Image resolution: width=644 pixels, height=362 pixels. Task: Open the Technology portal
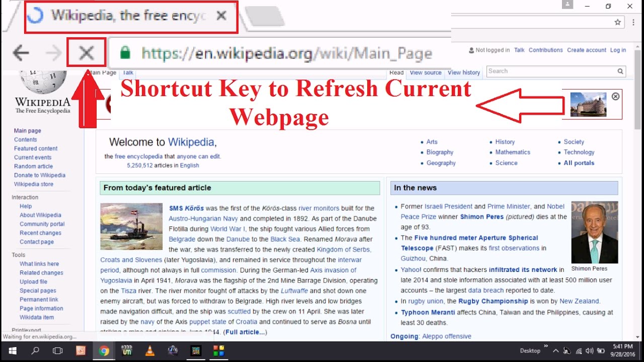pyautogui.click(x=579, y=152)
